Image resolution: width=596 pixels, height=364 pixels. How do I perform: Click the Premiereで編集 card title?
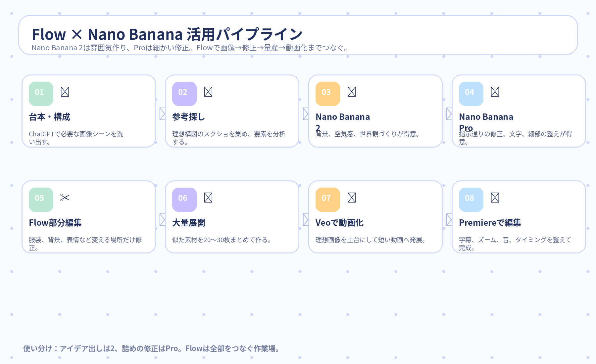(490, 223)
